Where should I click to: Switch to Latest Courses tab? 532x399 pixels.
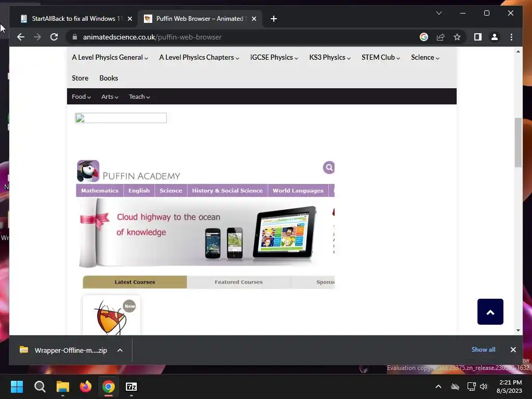135,282
